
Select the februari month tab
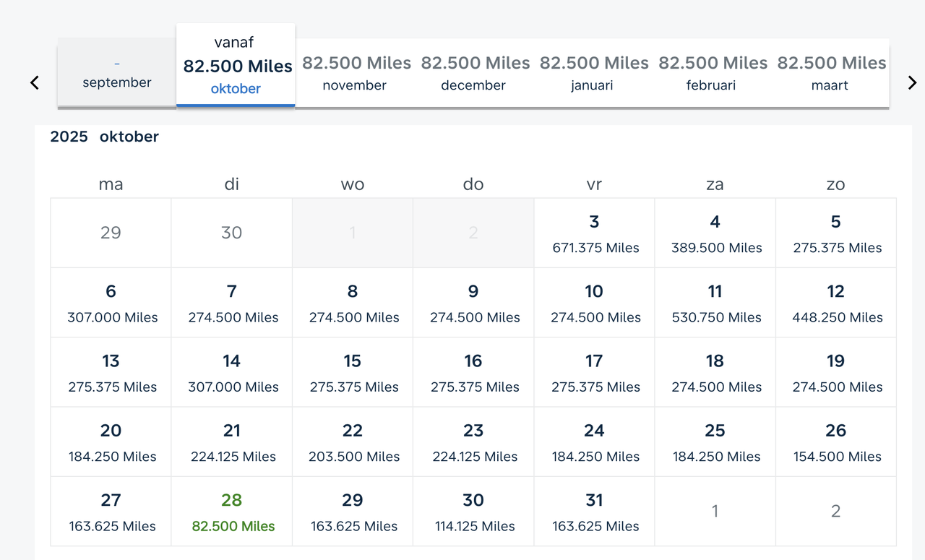711,73
